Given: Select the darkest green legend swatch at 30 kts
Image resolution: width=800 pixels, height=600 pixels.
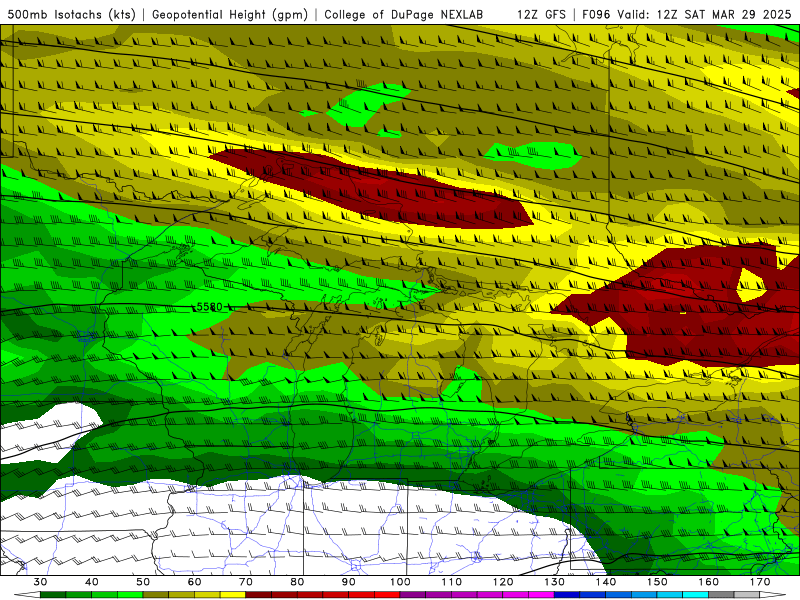Looking at the screenshot, I should tap(53, 595).
